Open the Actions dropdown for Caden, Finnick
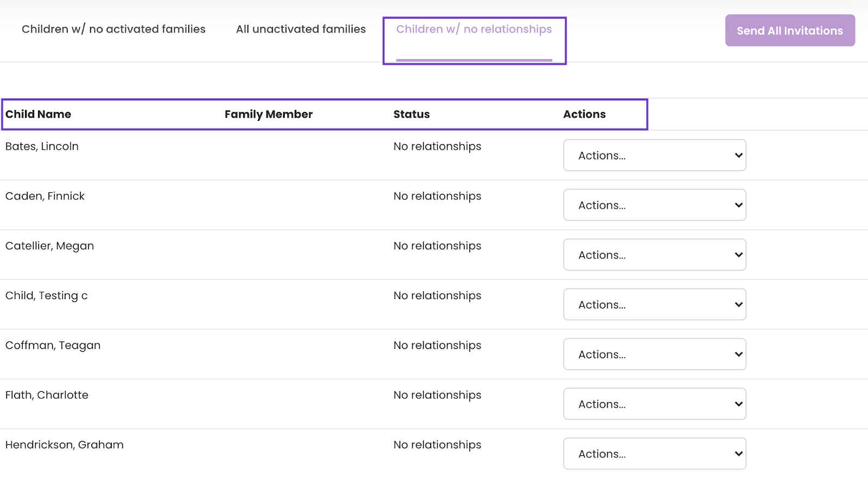The image size is (868, 478). (655, 205)
